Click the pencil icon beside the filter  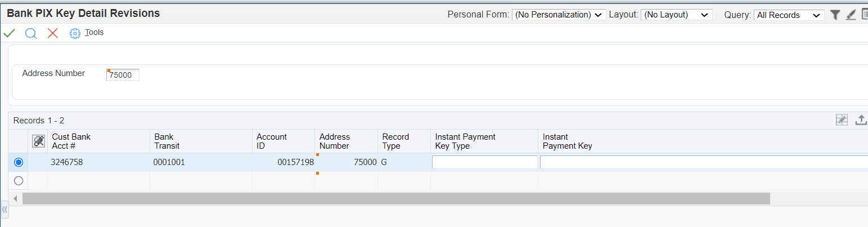[x=851, y=15]
